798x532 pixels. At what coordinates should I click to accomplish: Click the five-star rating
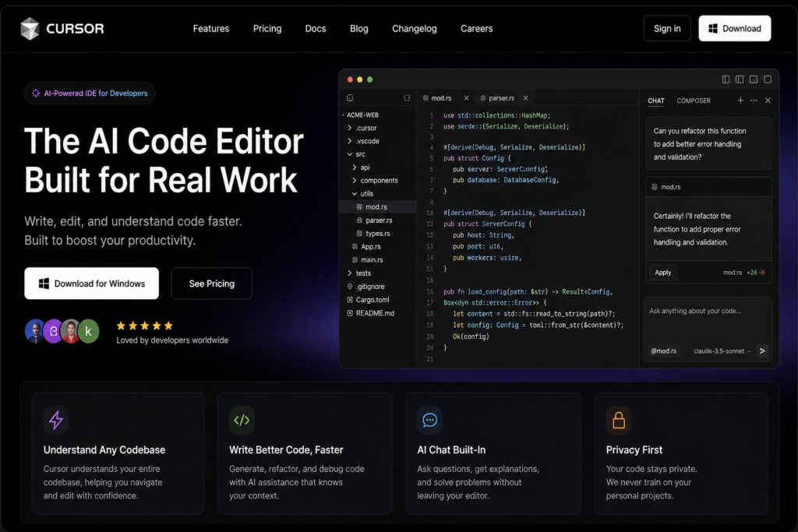144,326
